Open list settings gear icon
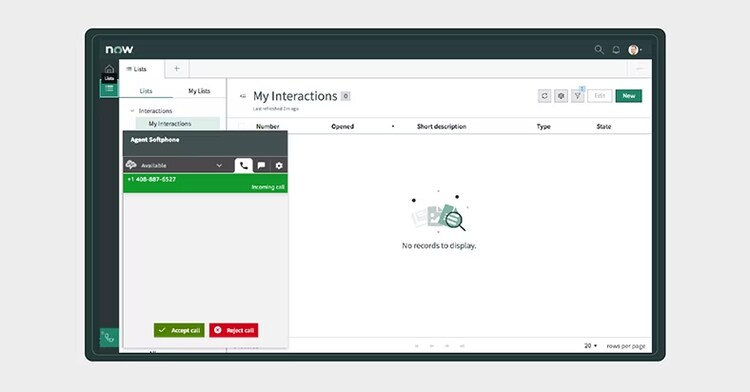Image resolution: width=750 pixels, height=392 pixels. [x=561, y=96]
